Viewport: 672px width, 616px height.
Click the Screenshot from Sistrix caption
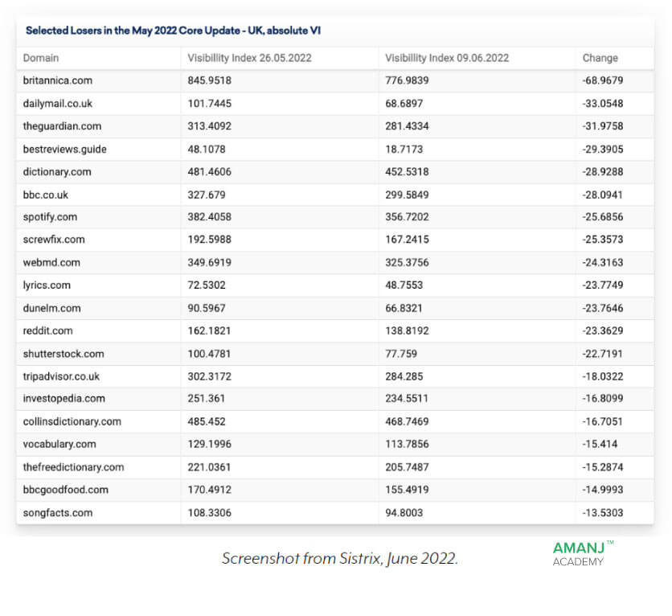[340, 558]
